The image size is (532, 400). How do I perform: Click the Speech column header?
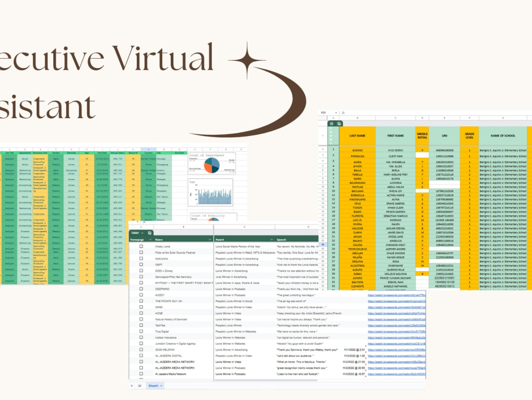tap(297, 240)
